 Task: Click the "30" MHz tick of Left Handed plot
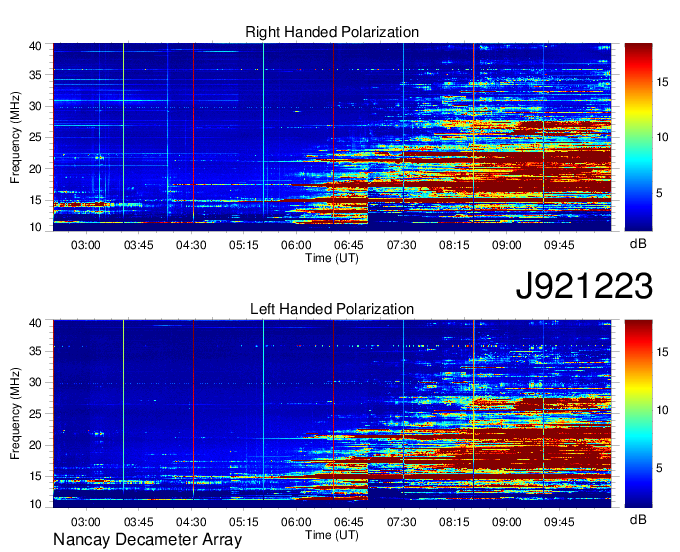[35, 382]
